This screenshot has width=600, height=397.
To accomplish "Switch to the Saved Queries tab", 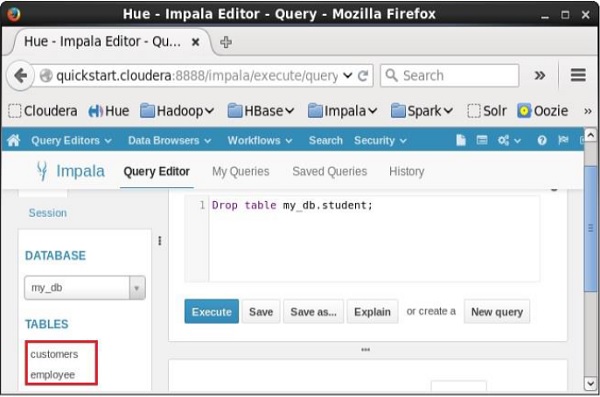I will (329, 172).
